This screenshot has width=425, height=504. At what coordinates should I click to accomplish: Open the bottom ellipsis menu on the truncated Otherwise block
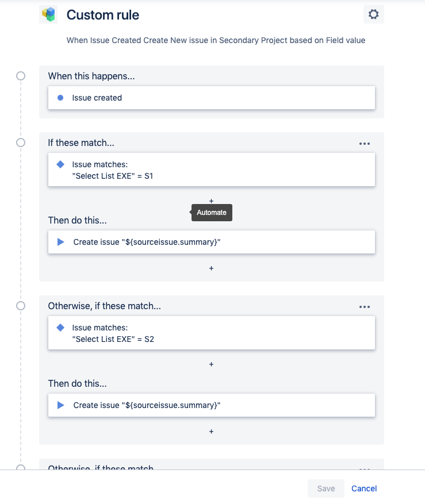364,468
